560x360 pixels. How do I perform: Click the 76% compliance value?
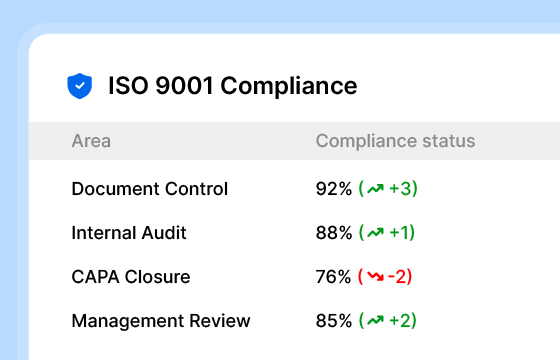coord(334,277)
